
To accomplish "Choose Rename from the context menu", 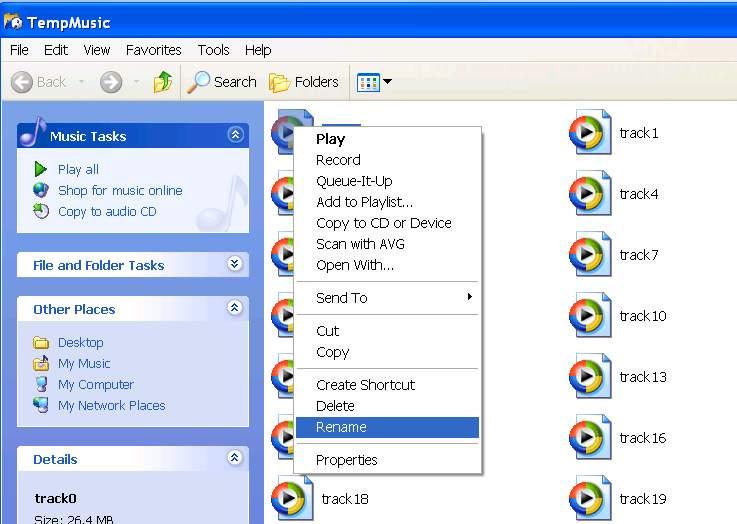I will click(x=341, y=427).
